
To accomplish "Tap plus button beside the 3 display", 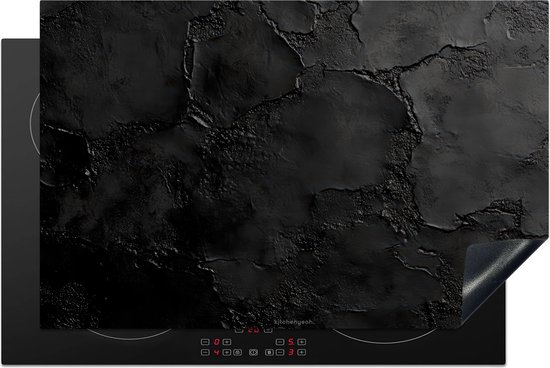I will click(x=302, y=352).
